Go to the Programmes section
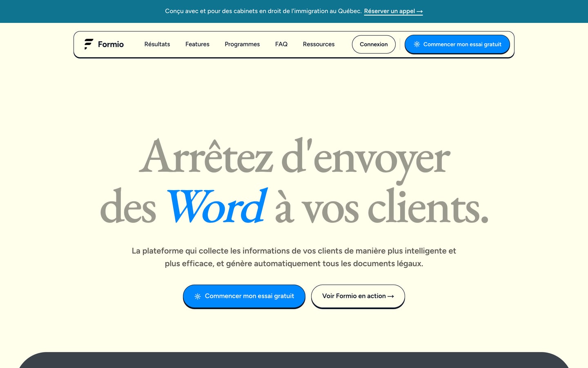Screen dimensions: 588x368 coord(242,44)
